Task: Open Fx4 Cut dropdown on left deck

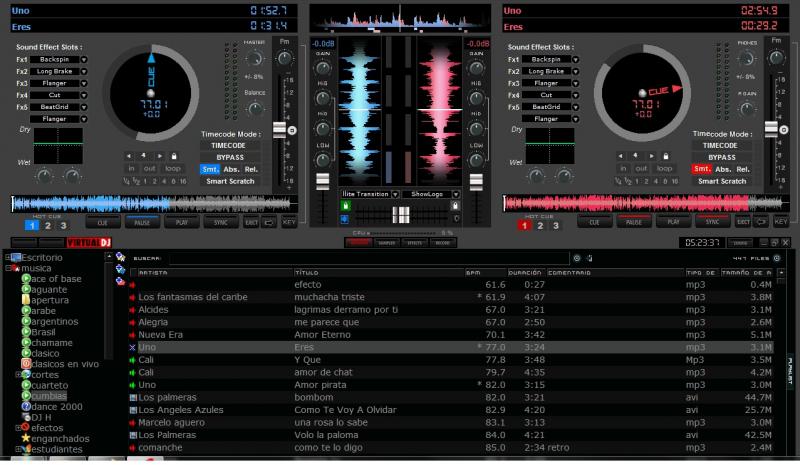Action: point(84,95)
